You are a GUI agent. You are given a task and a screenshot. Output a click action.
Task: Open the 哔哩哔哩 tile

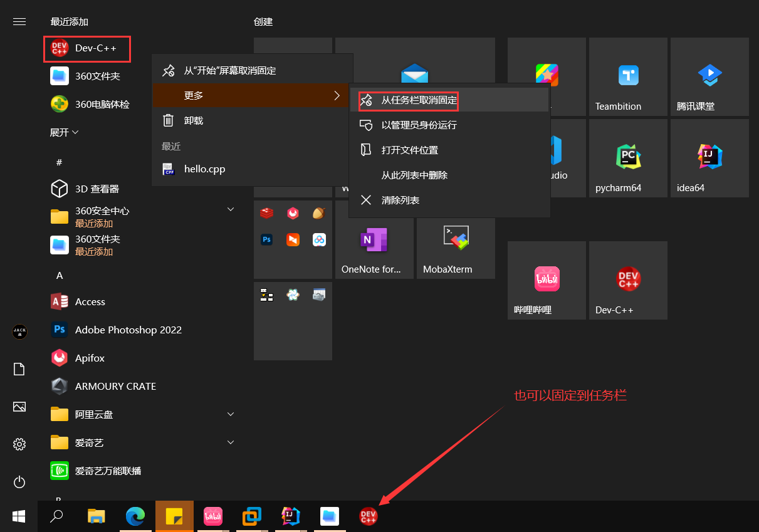pos(547,280)
